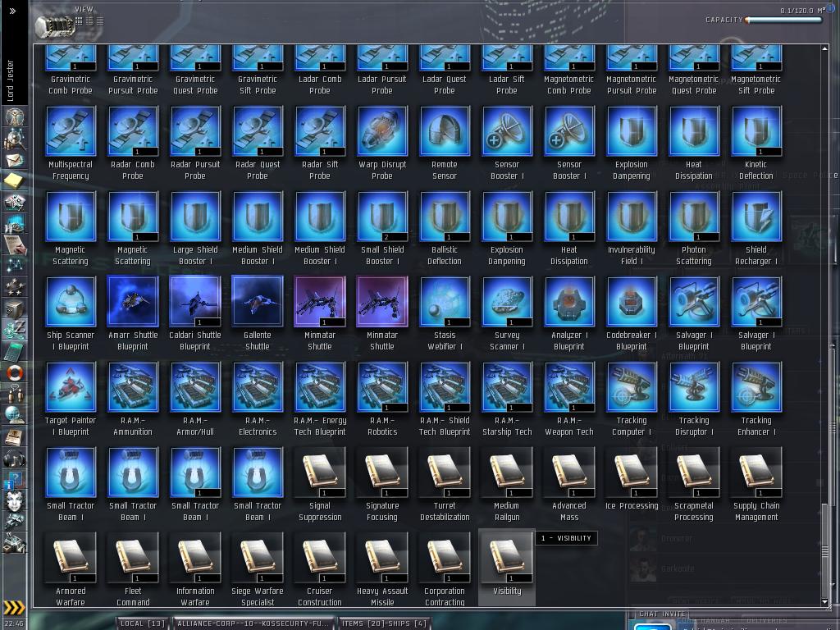Open the Calculator icon in sidebar

[x=15, y=351]
